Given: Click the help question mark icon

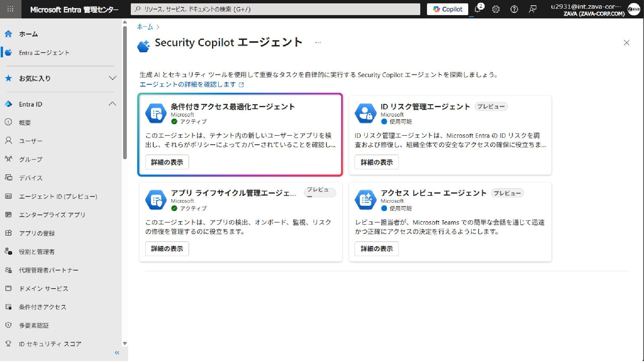Looking at the screenshot, I should point(514,9).
